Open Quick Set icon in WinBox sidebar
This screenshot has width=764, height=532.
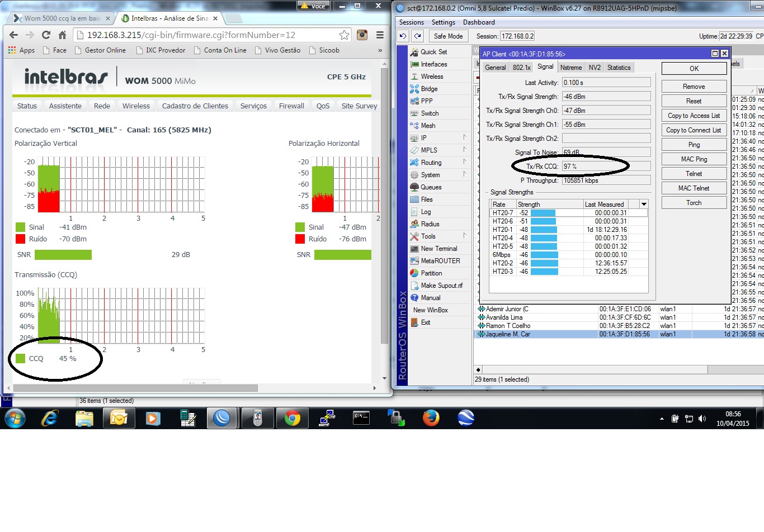[414, 52]
